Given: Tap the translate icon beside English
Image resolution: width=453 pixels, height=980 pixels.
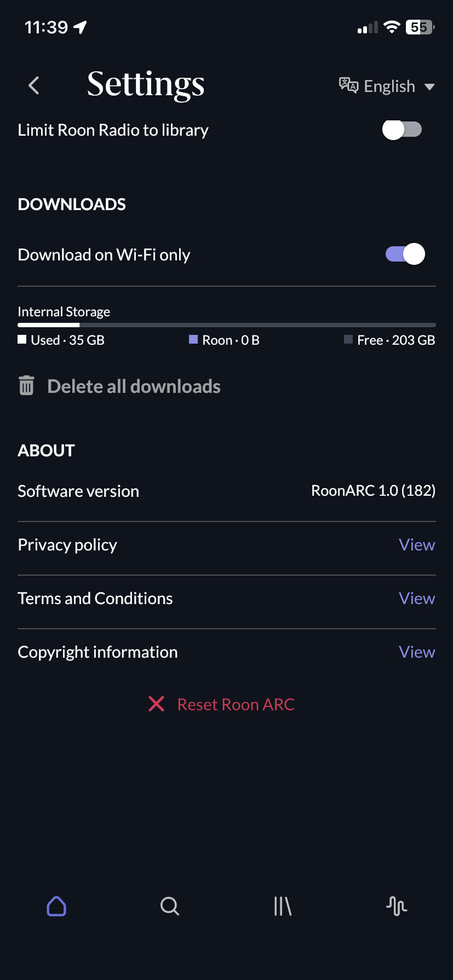Looking at the screenshot, I should (347, 85).
